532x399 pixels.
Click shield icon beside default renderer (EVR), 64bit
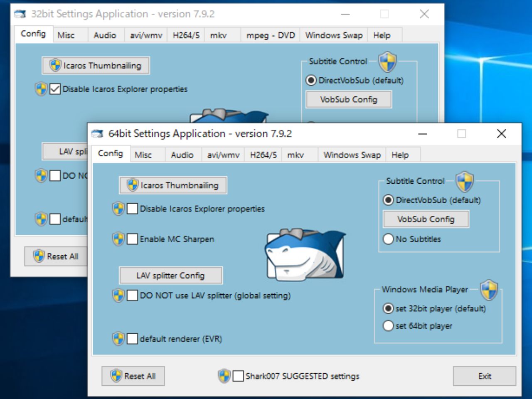point(118,339)
